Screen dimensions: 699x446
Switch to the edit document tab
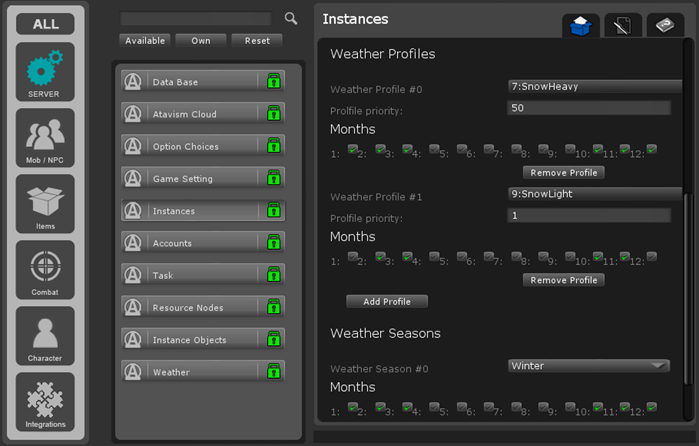pos(622,26)
